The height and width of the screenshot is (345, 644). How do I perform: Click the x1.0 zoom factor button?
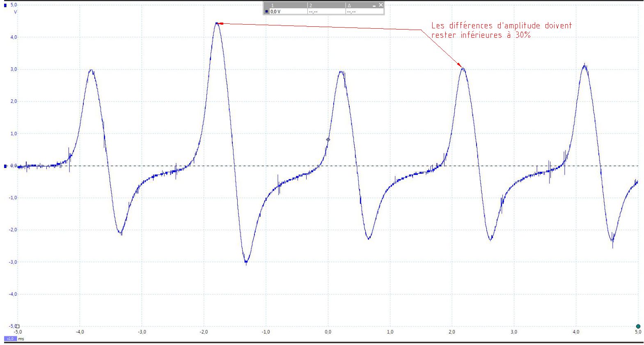click(x=10, y=338)
